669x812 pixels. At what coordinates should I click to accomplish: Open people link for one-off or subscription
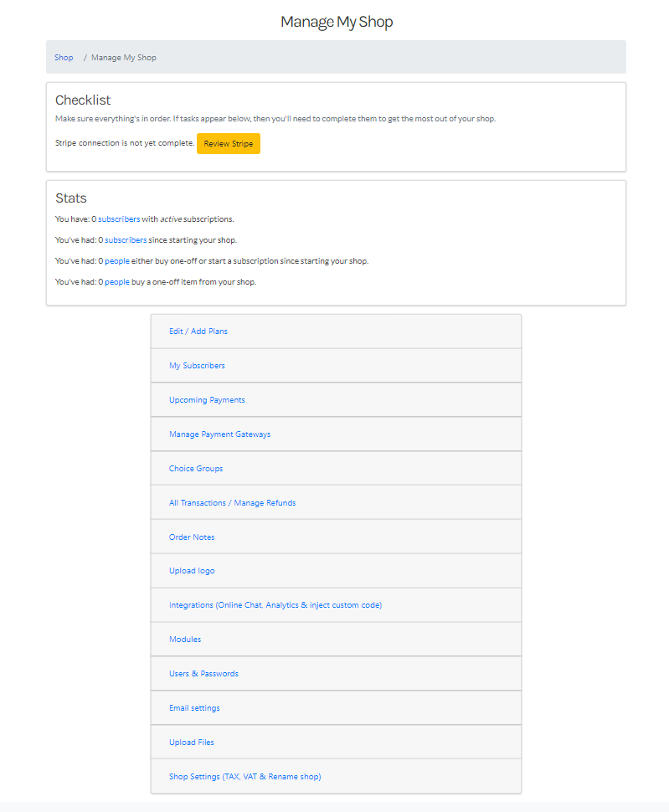[117, 261]
